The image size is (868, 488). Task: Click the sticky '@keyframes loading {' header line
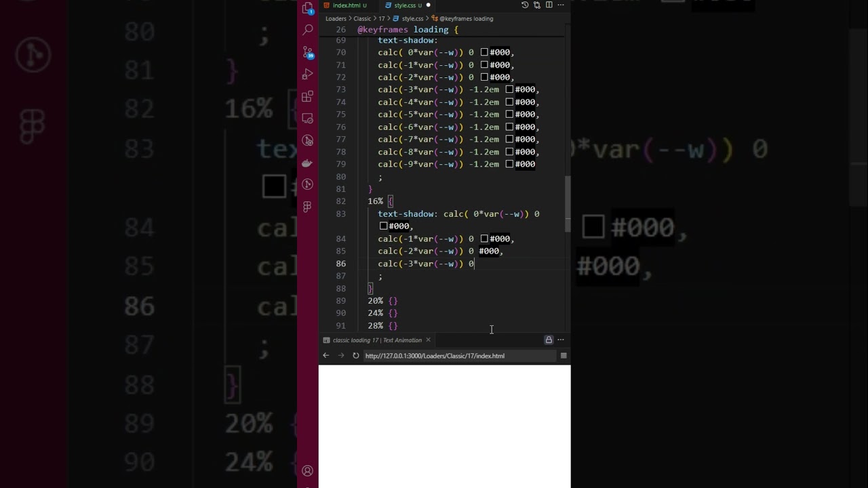pos(408,30)
